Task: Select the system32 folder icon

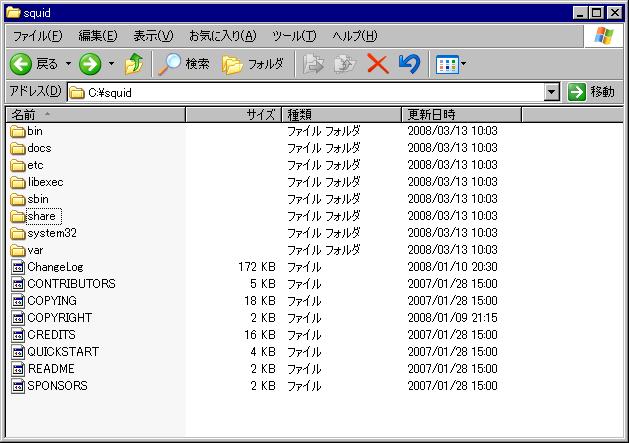Action: coord(18,234)
